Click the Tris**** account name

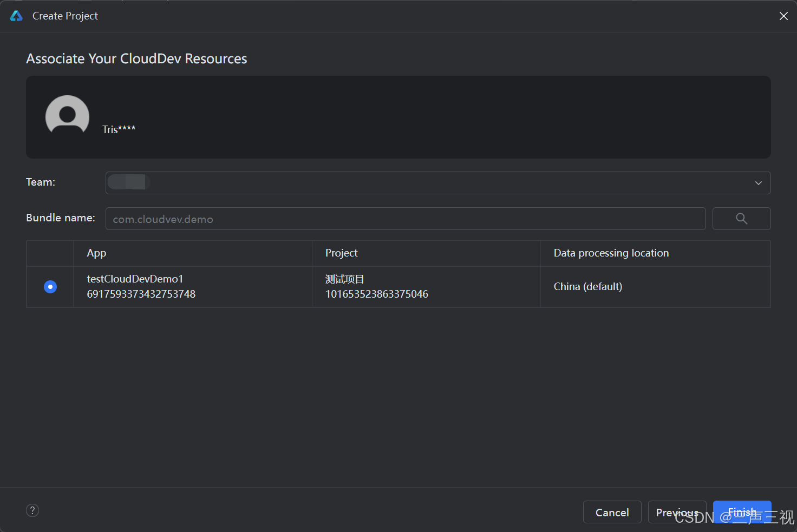pyautogui.click(x=119, y=129)
